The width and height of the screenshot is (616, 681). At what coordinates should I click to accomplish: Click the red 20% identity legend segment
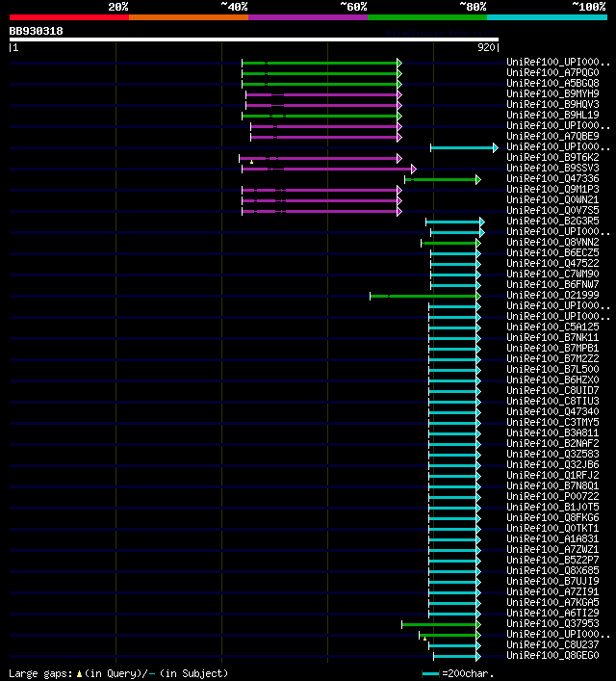click(x=69, y=17)
